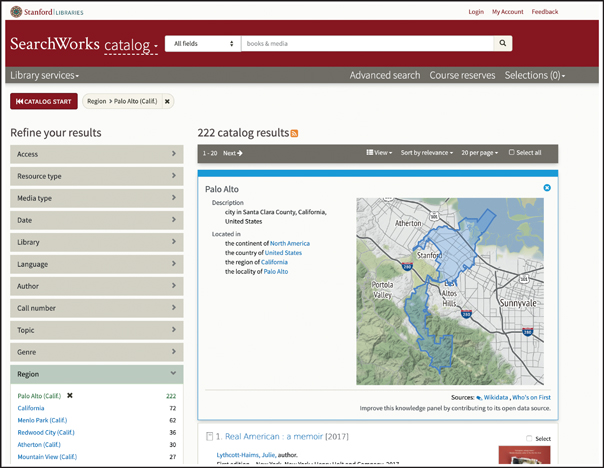Focus the books & media search field
The image size is (604, 468).
367,44
